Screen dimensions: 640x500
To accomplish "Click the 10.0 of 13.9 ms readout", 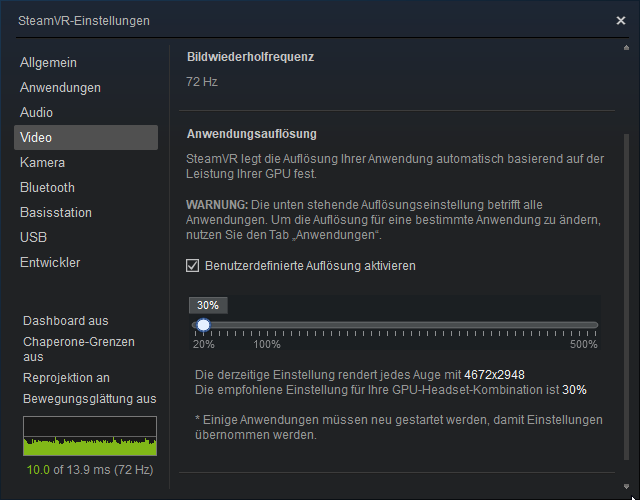I will (x=90, y=470).
